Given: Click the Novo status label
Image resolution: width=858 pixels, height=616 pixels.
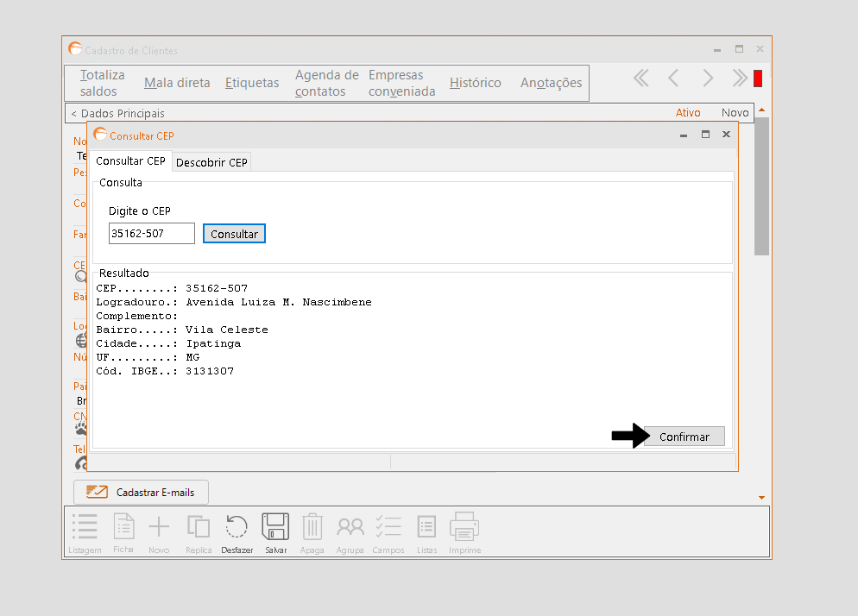Looking at the screenshot, I should tap(735, 113).
